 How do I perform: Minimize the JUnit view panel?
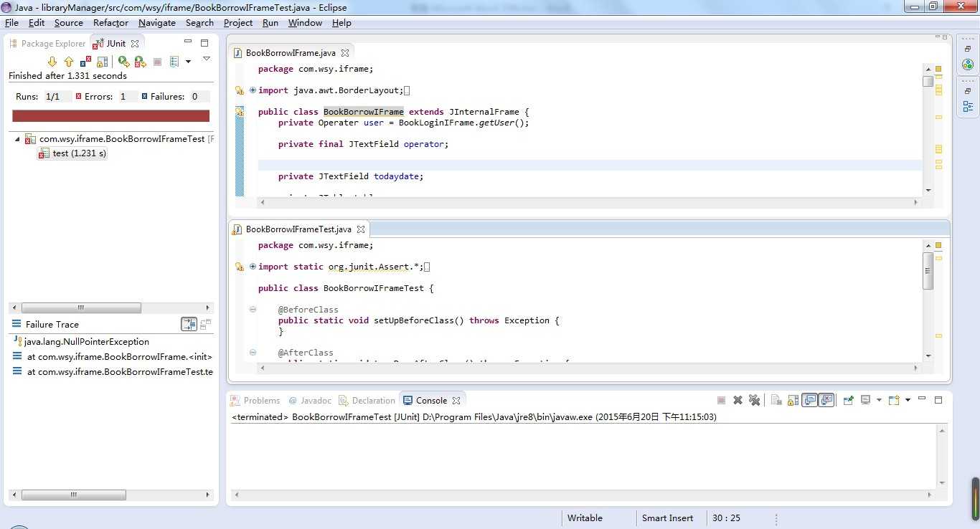click(188, 42)
